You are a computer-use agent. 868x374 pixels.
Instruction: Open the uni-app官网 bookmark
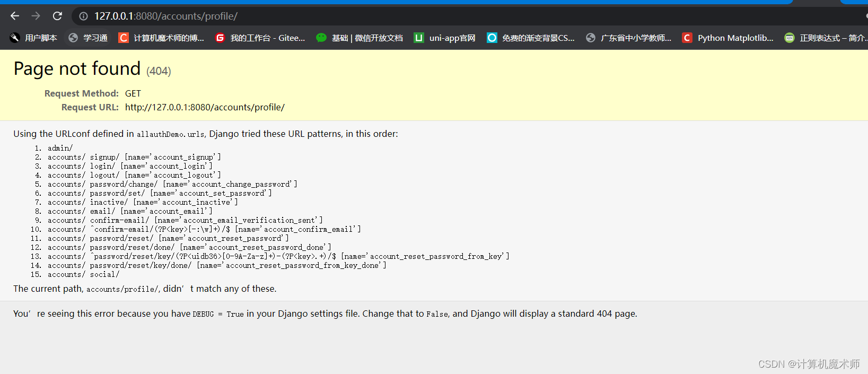pyautogui.click(x=444, y=38)
